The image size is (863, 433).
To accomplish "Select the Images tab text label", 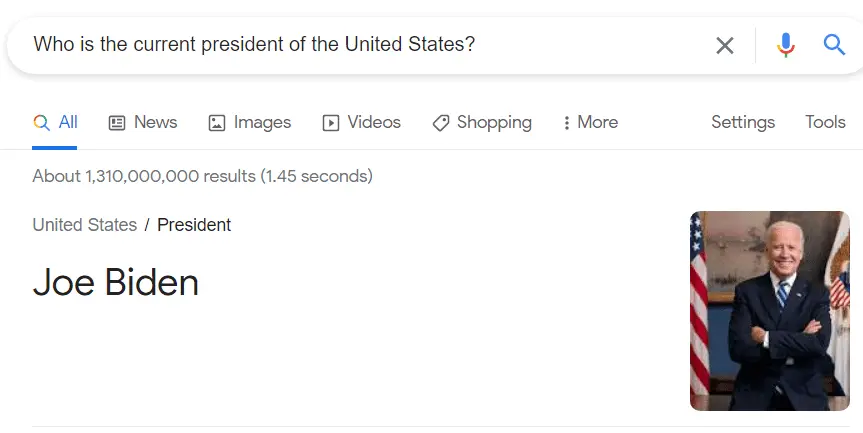I will coord(262,122).
